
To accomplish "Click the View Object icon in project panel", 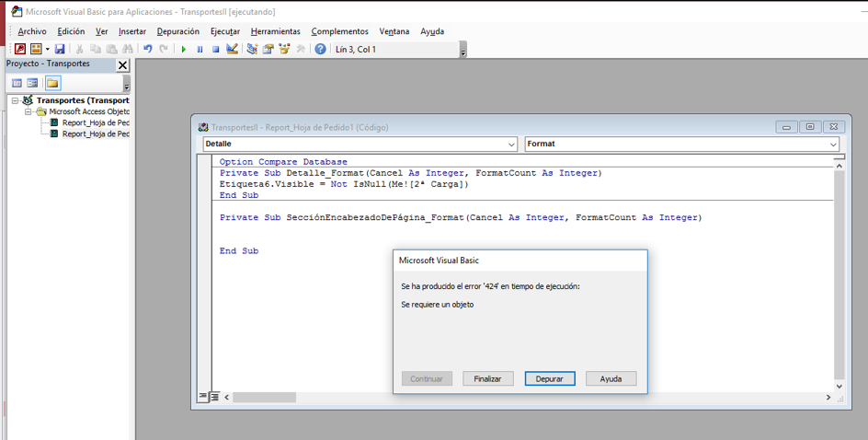I will (x=33, y=83).
